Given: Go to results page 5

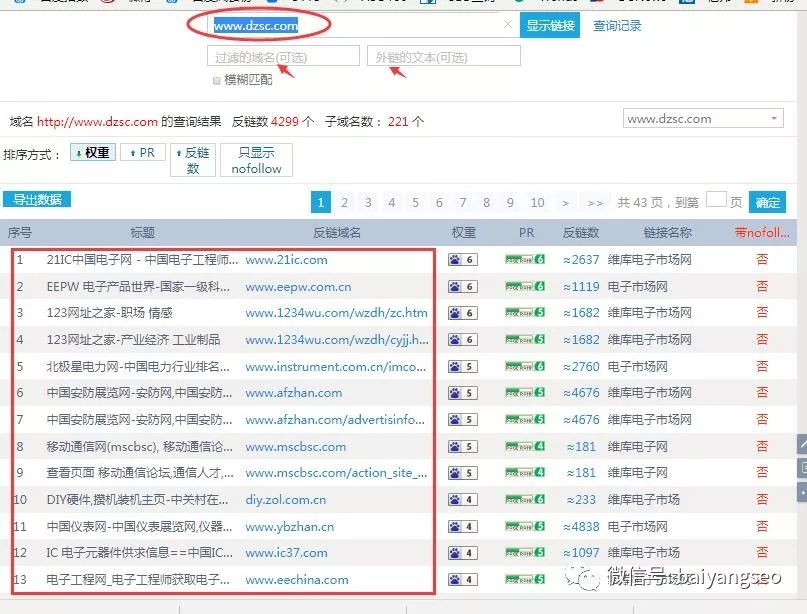Looking at the screenshot, I should [x=415, y=202].
